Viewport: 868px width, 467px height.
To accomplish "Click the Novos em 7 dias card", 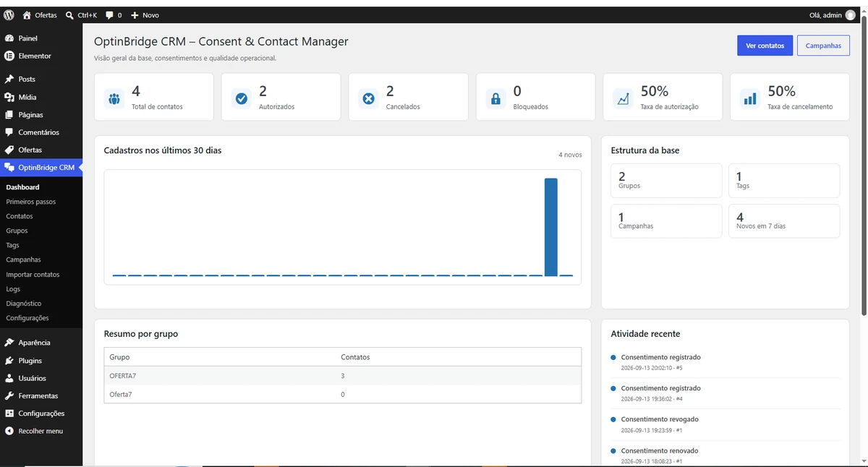I will pyautogui.click(x=784, y=220).
